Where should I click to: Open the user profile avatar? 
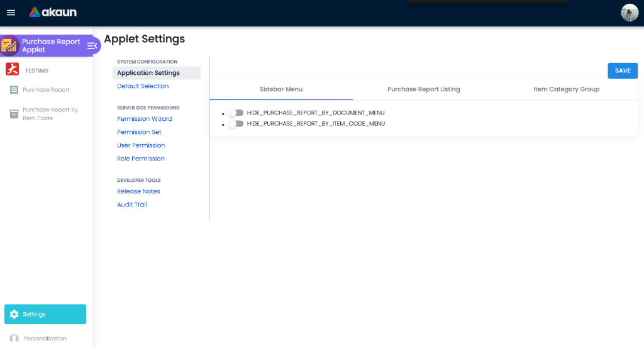[629, 13]
